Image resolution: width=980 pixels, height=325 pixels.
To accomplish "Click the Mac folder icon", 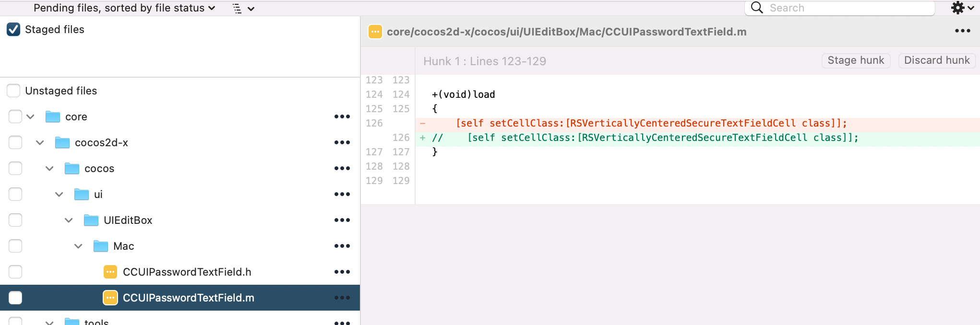I will click(x=101, y=246).
